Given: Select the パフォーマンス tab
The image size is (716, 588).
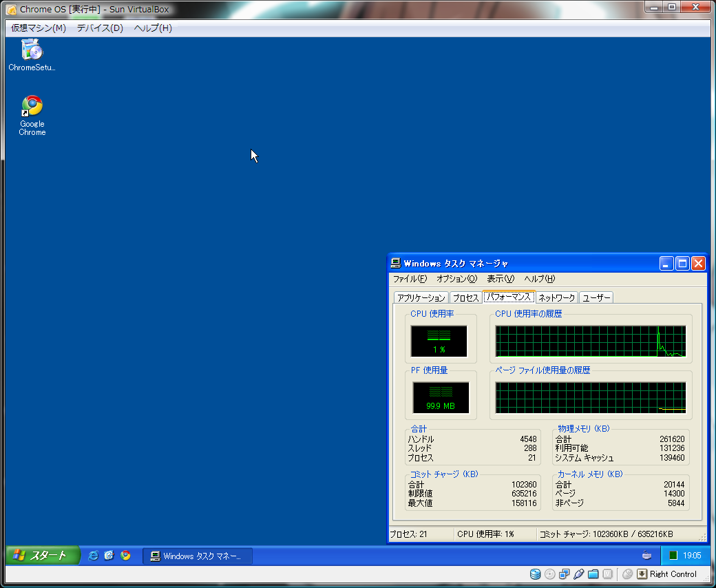Looking at the screenshot, I should click(509, 297).
